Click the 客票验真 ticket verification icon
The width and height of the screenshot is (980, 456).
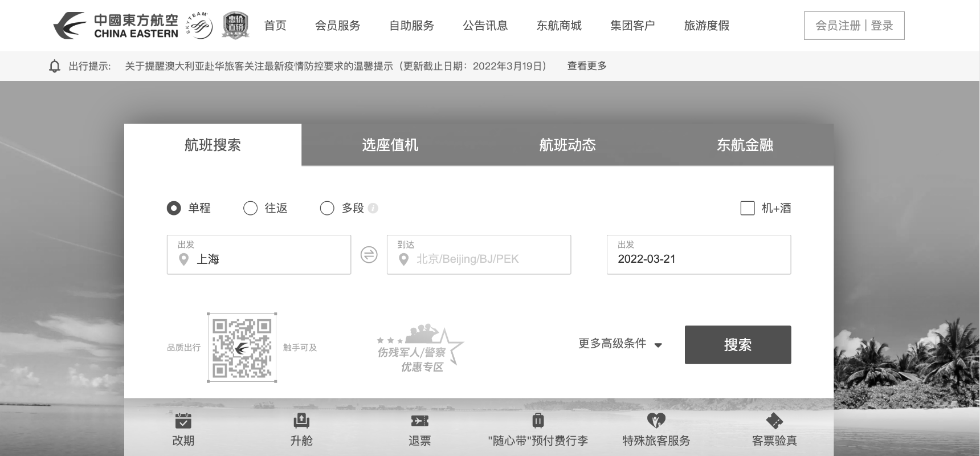(x=774, y=421)
